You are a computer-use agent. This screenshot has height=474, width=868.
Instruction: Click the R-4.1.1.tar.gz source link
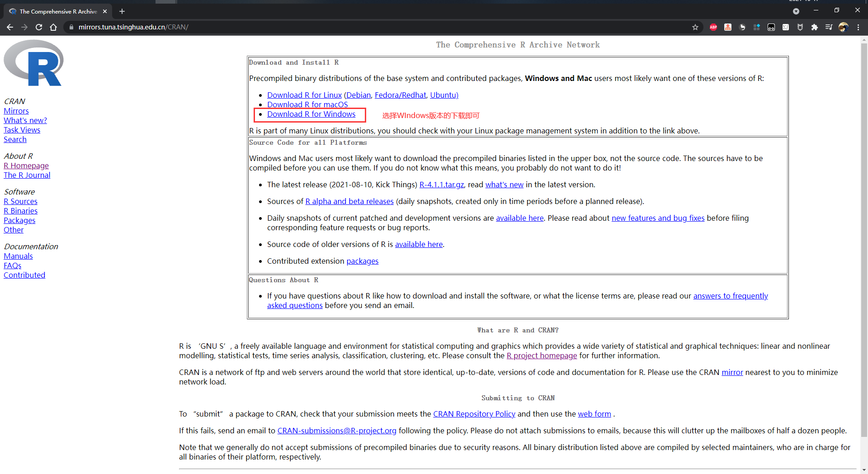click(x=441, y=185)
